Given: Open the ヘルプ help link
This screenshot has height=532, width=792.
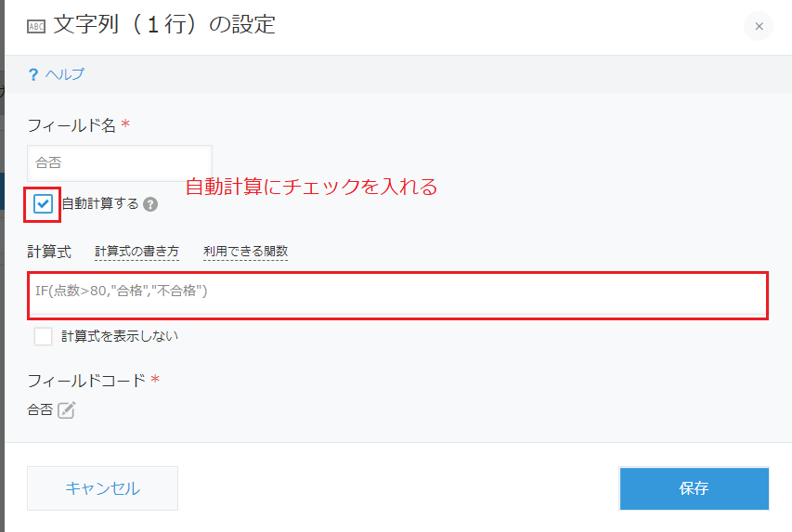Looking at the screenshot, I should pyautogui.click(x=65, y=74).
